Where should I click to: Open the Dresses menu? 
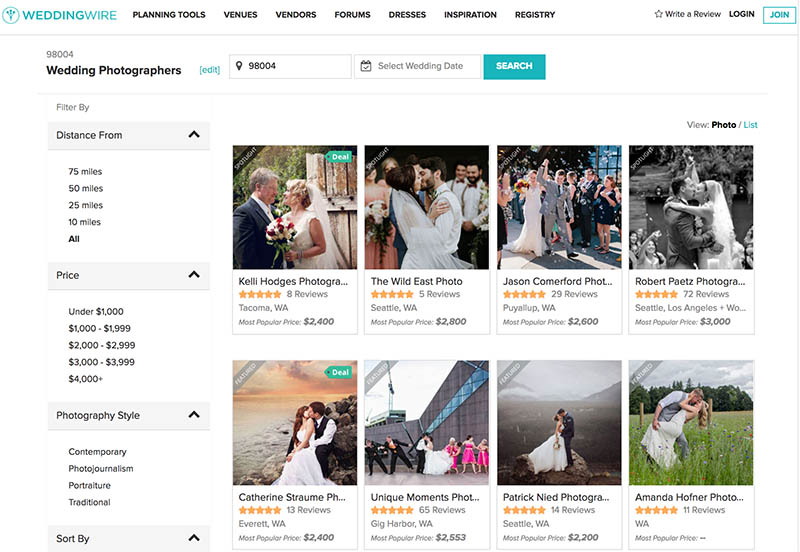point(407,15)
